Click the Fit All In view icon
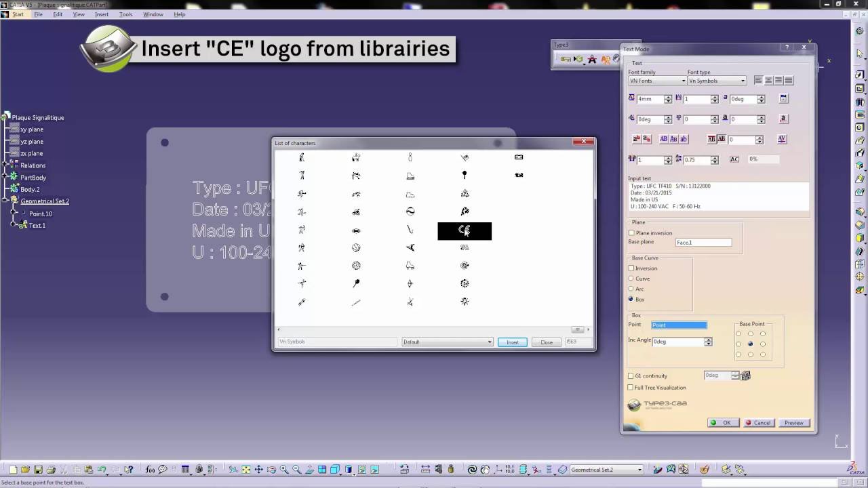 pos(246,469)
